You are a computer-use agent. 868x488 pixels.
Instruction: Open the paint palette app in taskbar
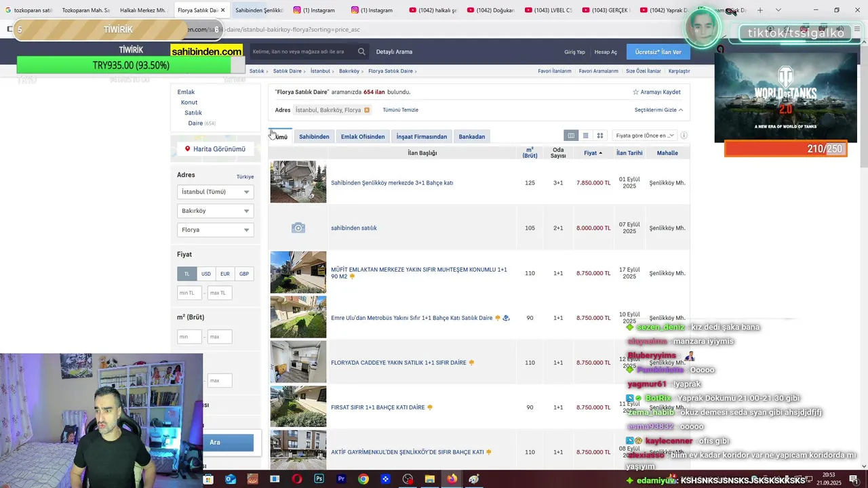coord(474,479)
